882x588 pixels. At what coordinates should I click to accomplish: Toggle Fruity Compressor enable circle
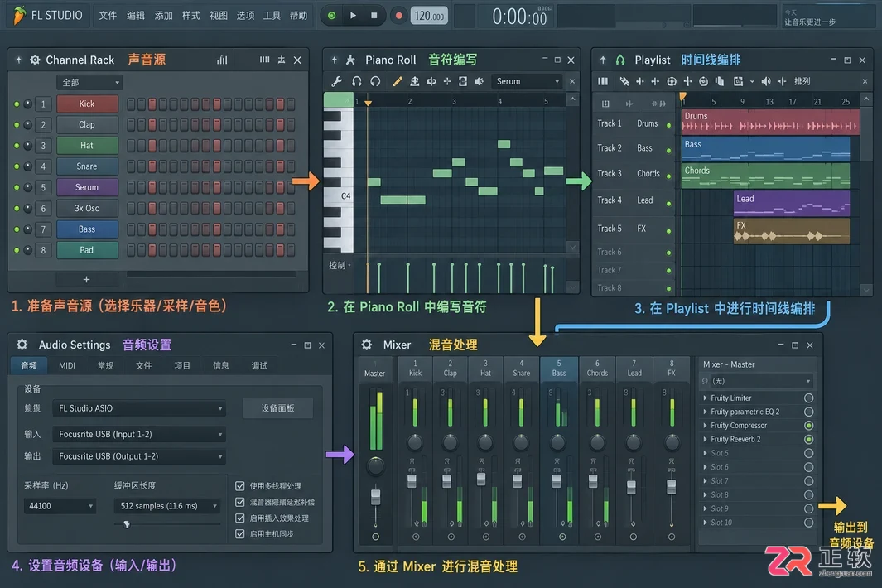pos(809,426)
